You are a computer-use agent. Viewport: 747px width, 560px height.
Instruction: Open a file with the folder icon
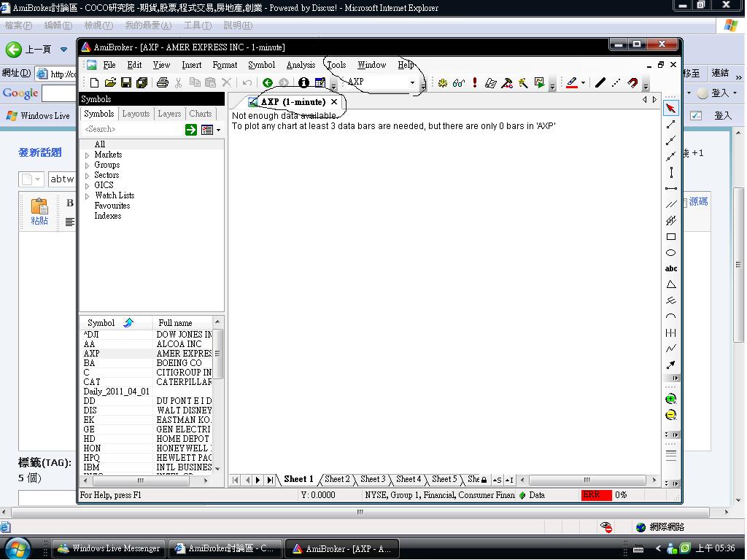[x=110, y=83]
